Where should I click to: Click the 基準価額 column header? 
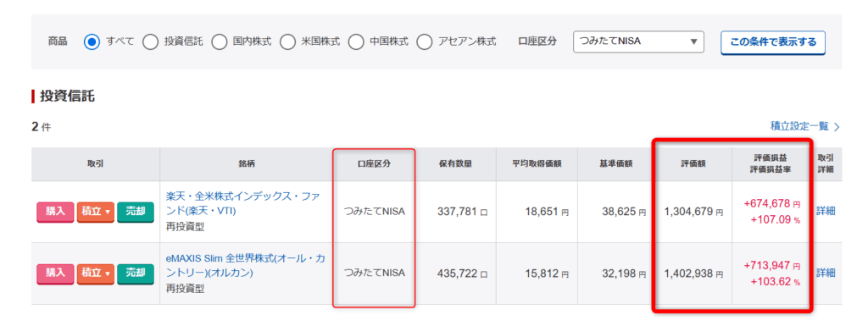click(616, 164)
